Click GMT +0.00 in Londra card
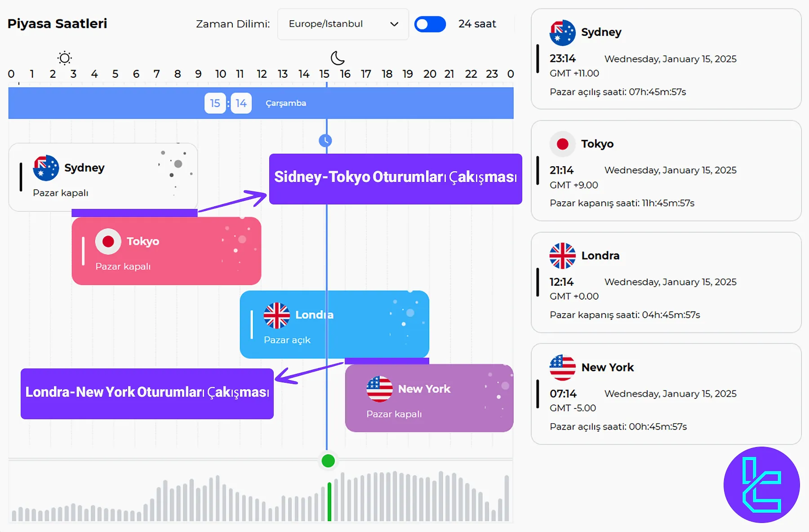Screen dimensions: 809x532 (574, 297)
